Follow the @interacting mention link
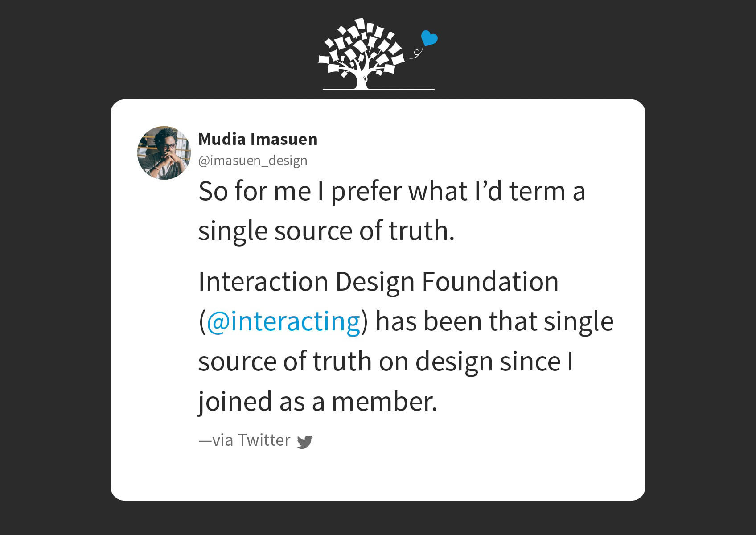 pos(283,321)
